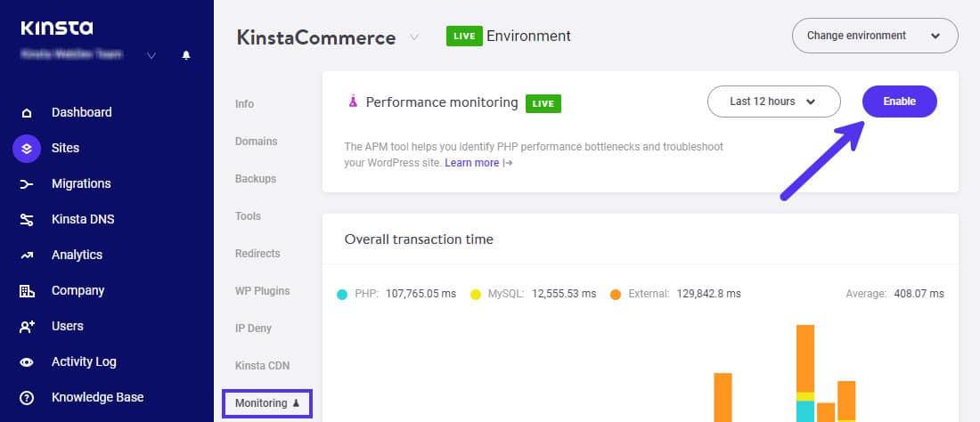Click the Activity Log eye icon
The width and height of the screenshot is (980, 422).
[27, 362]
